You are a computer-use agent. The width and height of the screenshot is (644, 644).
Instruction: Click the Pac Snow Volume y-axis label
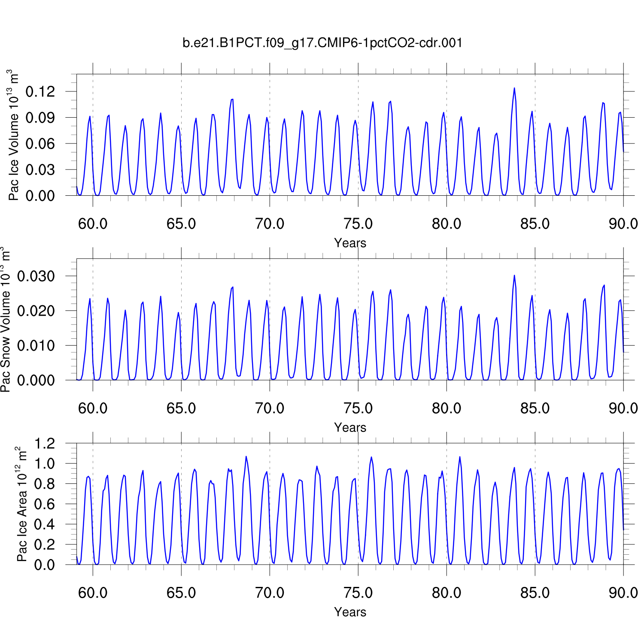[6, 319]
